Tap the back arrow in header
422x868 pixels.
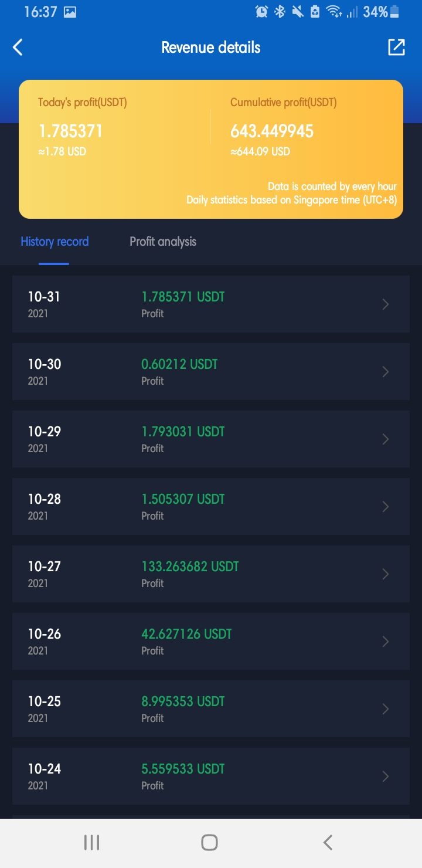pyautogui.click(x=18, y=48)
